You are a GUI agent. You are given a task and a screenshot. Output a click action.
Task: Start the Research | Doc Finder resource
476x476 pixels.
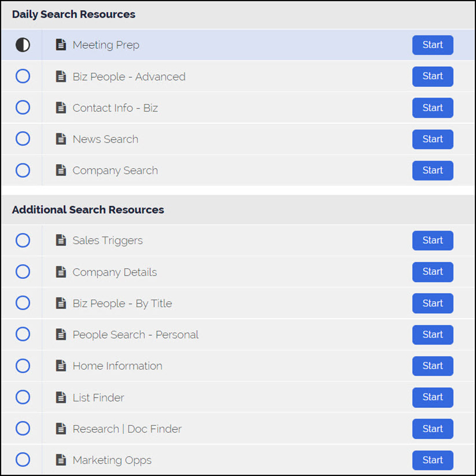click(433, 429)
